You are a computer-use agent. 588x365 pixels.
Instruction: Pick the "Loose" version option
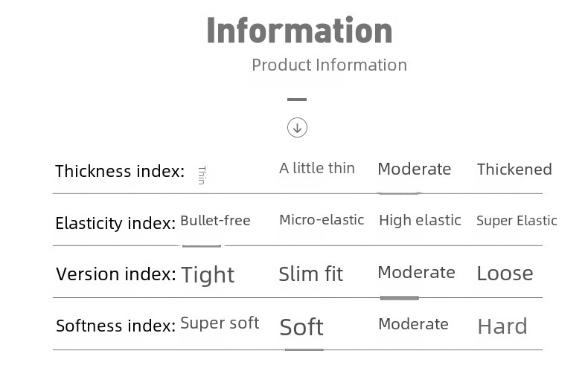point(505,274)
